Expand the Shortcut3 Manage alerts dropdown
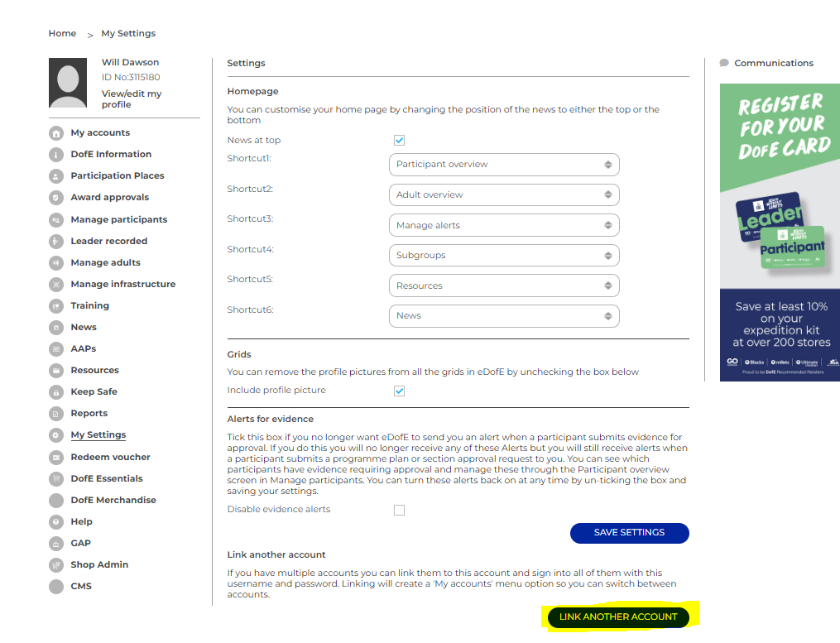 pyautogui.click(x=503, y=225)
